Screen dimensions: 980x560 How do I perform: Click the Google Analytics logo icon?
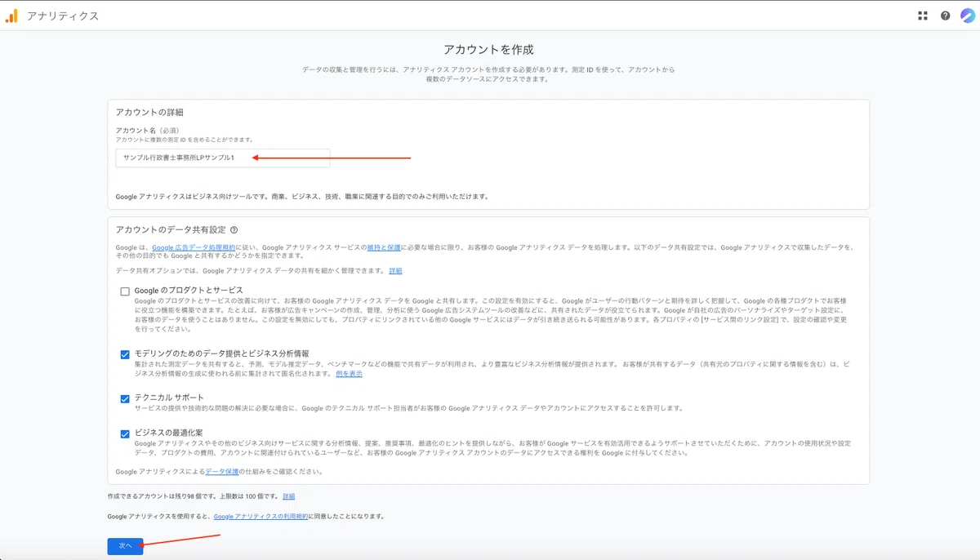click(11, 16)
